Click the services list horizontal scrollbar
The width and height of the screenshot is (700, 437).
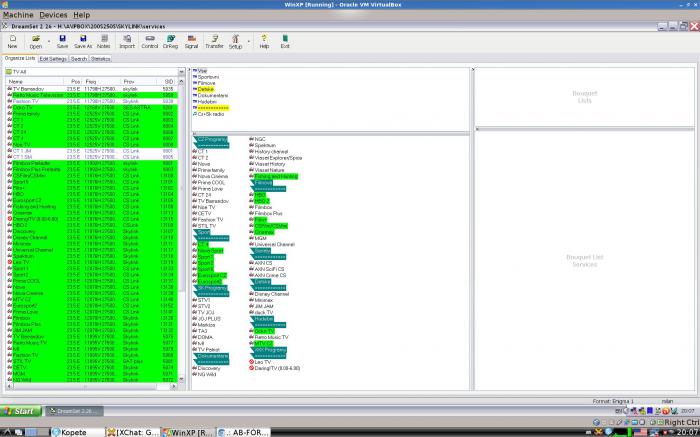[85, 386]
